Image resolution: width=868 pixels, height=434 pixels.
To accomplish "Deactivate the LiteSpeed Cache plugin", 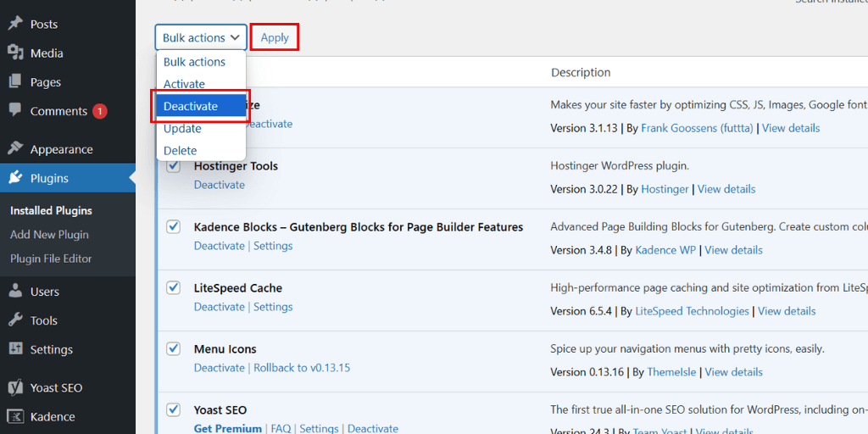I will coord(220,307).
